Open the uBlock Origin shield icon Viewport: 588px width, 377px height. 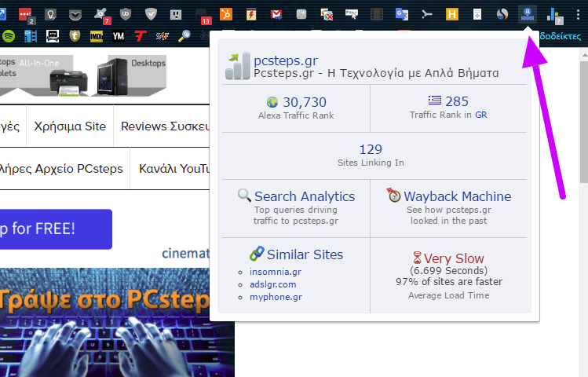coord(126,15)
